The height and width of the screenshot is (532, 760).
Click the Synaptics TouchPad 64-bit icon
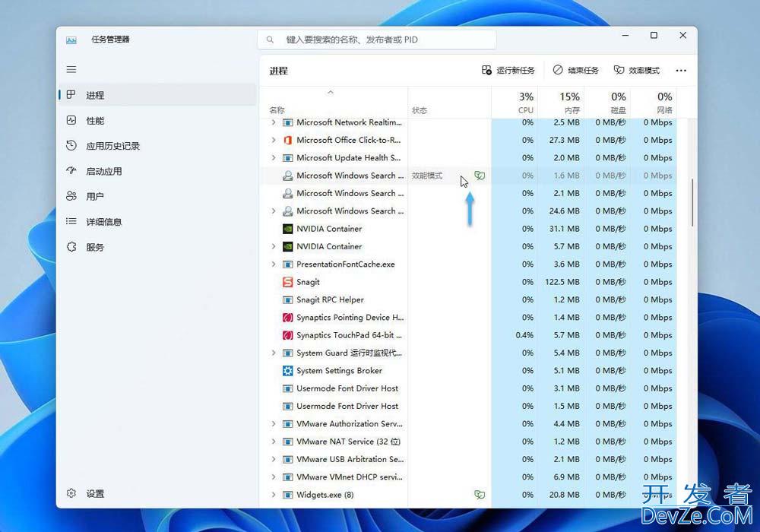[287, 335]
